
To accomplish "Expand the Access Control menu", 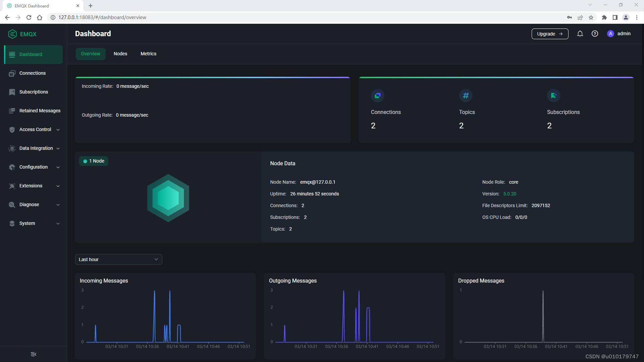I will coord(35,129).
